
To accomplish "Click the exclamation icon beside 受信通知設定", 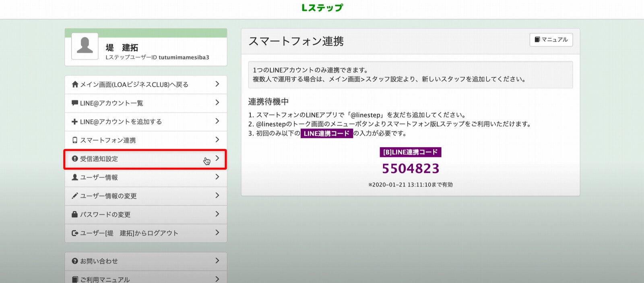I will click(75, 158).
